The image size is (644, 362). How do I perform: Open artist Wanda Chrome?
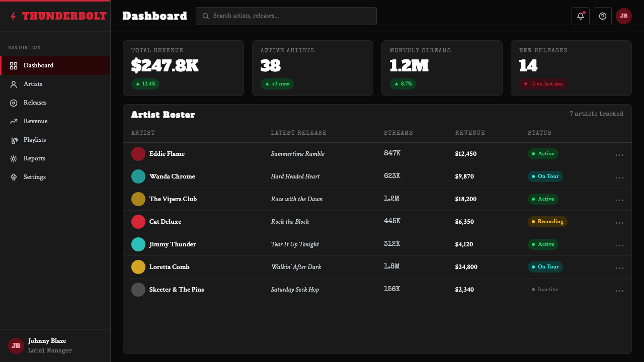pyautogui.click(x=172, y=176)
